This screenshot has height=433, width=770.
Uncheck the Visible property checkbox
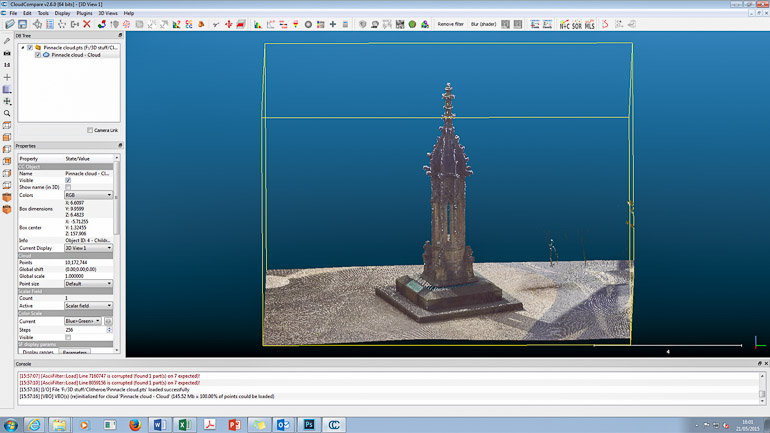pos(68,181)
